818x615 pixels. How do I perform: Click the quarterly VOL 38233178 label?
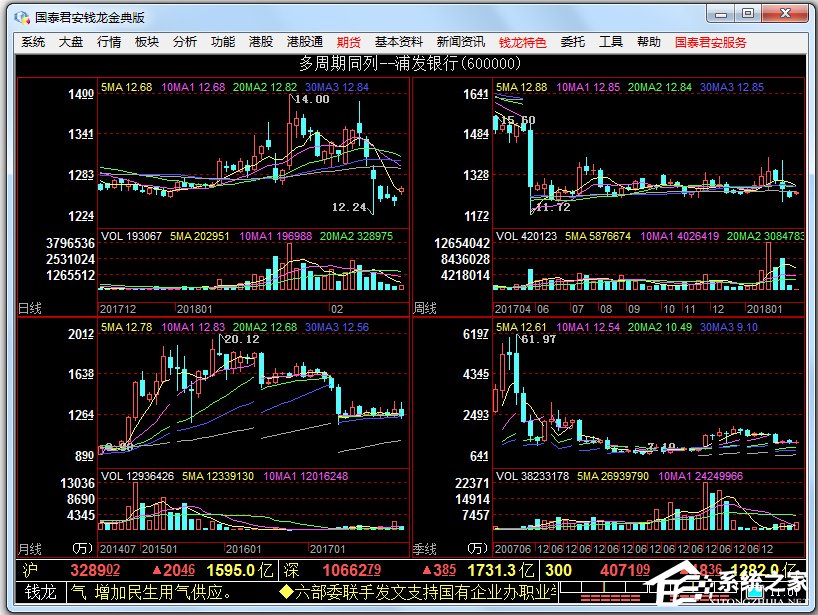point(532,476)
